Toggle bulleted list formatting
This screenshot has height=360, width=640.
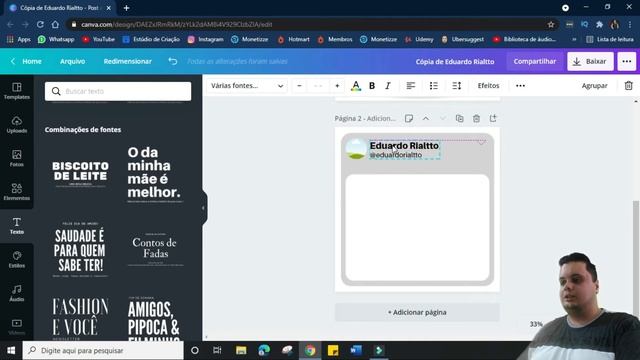(433, 86)
